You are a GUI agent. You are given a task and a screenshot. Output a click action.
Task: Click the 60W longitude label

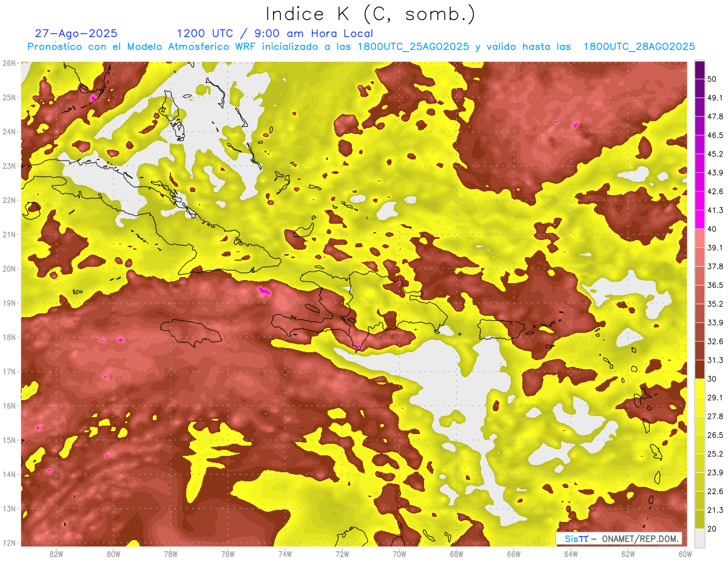685,554
